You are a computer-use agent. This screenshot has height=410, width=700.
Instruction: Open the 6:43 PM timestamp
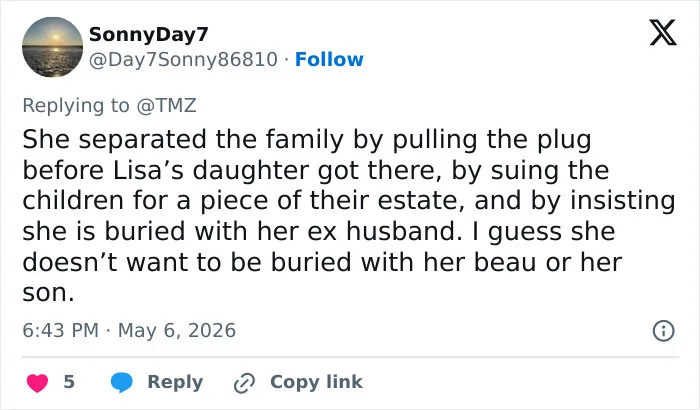tap(60, 331)
